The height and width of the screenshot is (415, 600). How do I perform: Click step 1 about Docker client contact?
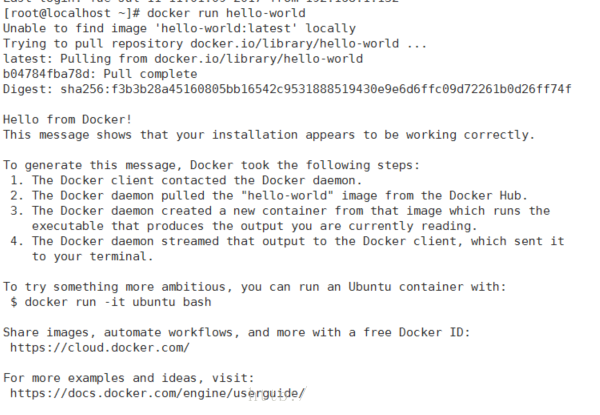[186, 181]
